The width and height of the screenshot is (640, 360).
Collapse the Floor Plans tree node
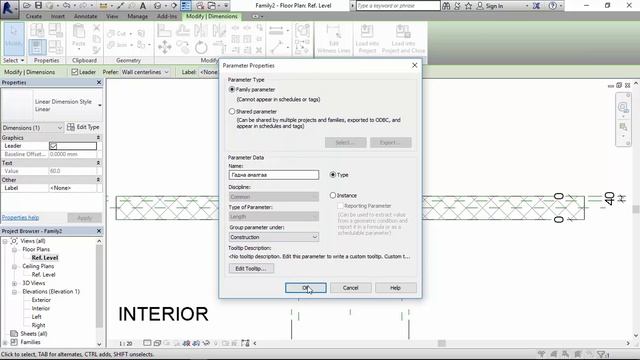click(x=14, y=249)
